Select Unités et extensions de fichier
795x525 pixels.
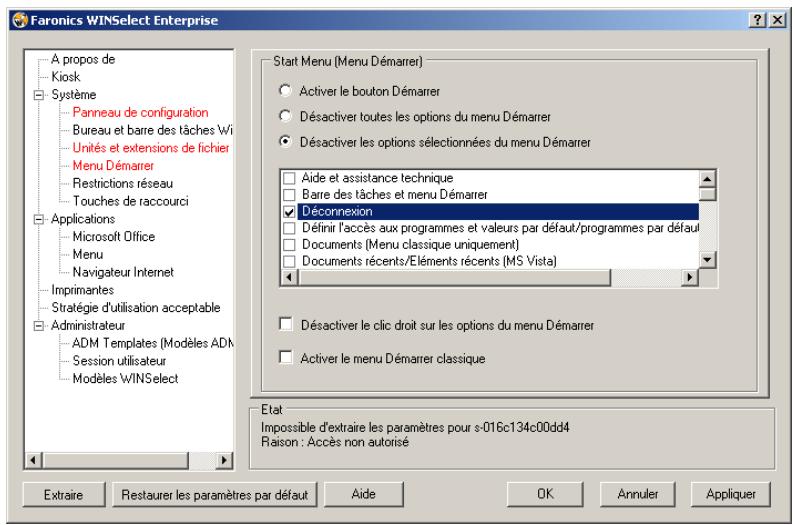pos(151,148)
